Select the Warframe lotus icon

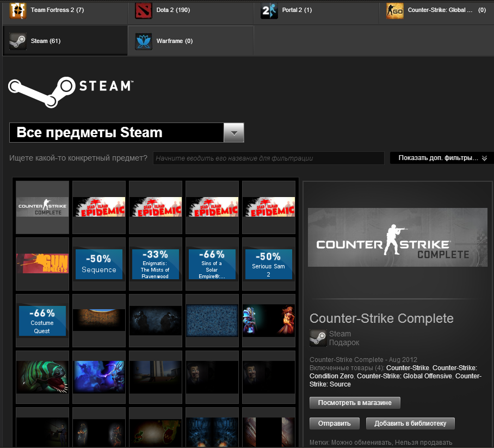click(x=144, y=41)
